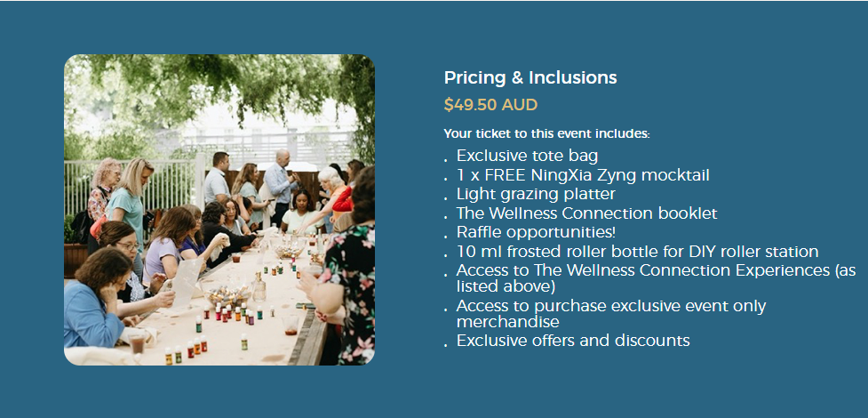This screenshot has height=418, width=868.
Task: Click the bullet before "Raffle opportunities!"
Action: click(x=446, y=236)
